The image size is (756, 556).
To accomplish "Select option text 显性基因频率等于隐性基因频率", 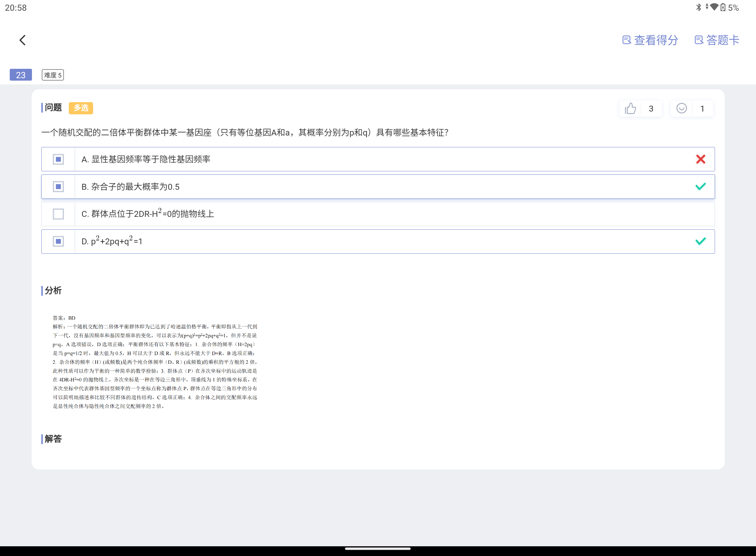I will click(x=151, y=159).
